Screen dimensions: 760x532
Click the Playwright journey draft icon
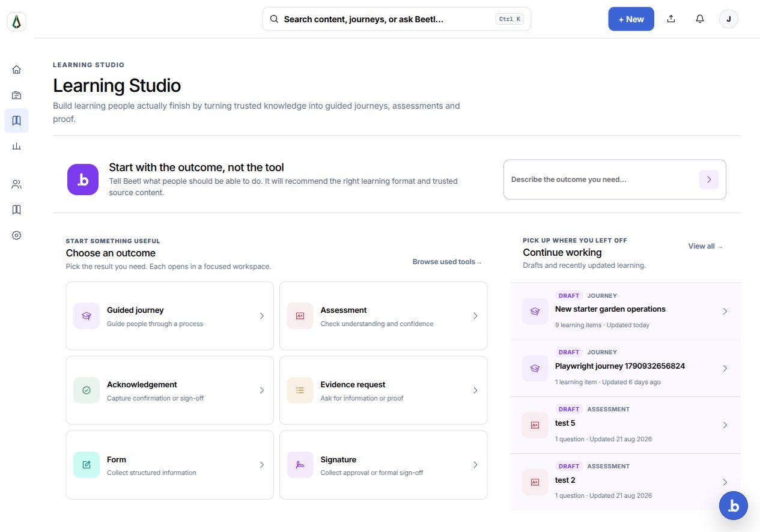tap(535, 368)
